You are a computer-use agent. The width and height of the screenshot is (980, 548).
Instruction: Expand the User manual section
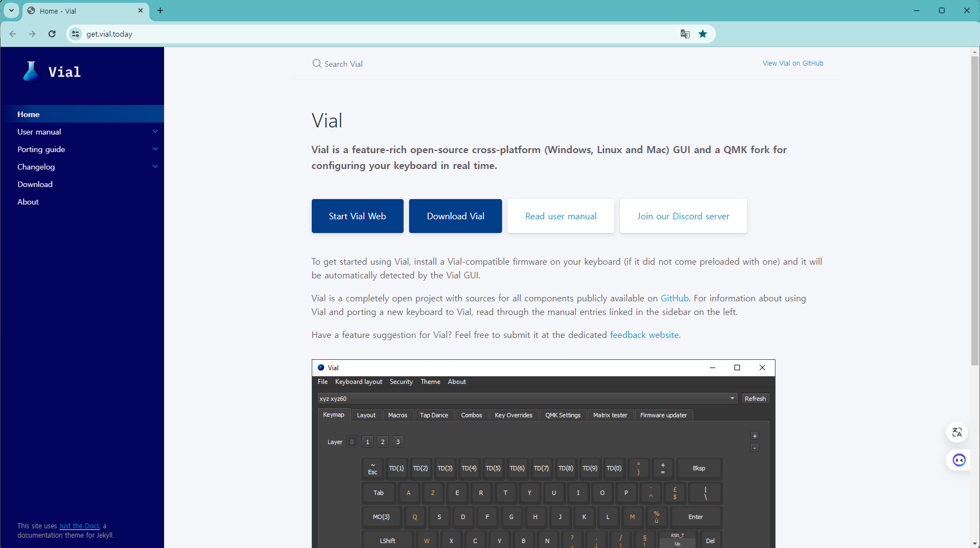[155, 132]
